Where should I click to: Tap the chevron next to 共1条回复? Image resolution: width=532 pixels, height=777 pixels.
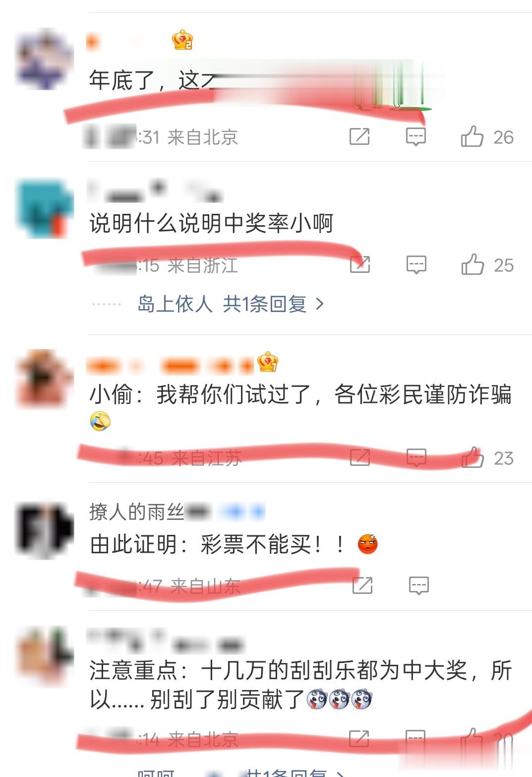coord(320,304)
